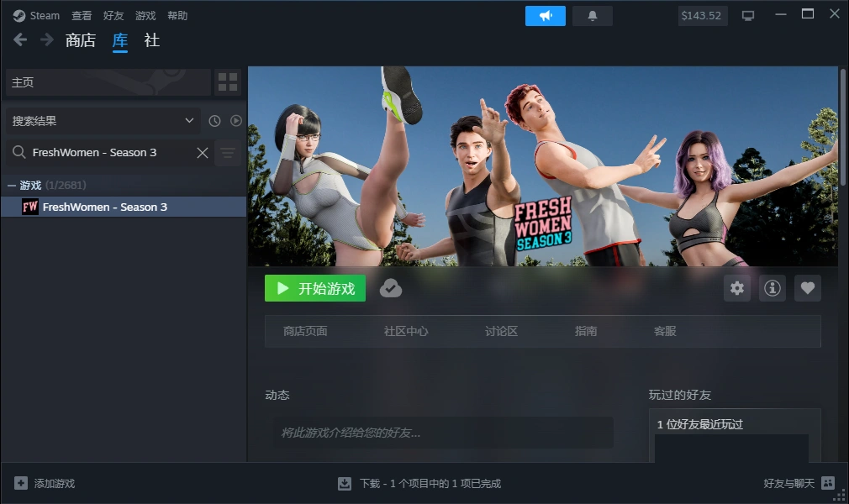The image size is (849, 504).
Task: Click the 玩过的好友 heading
Action: click(x=680, y=395)
